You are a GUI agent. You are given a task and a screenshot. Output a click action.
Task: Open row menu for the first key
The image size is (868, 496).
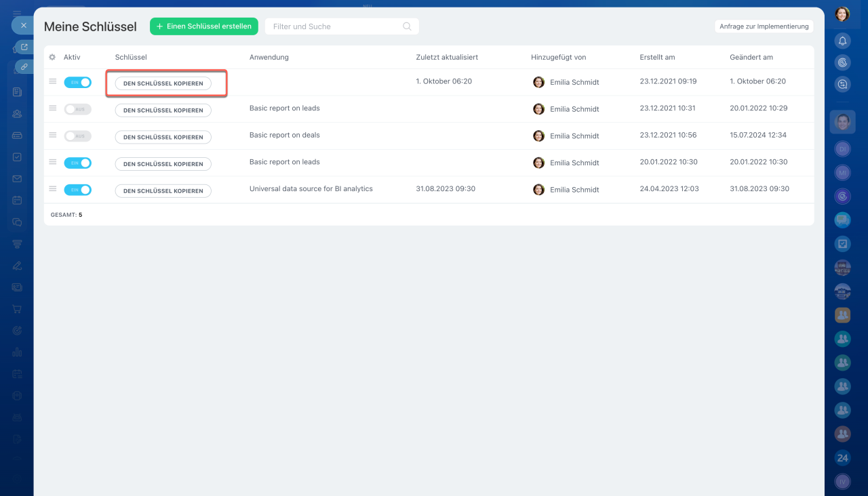point(52,81)
